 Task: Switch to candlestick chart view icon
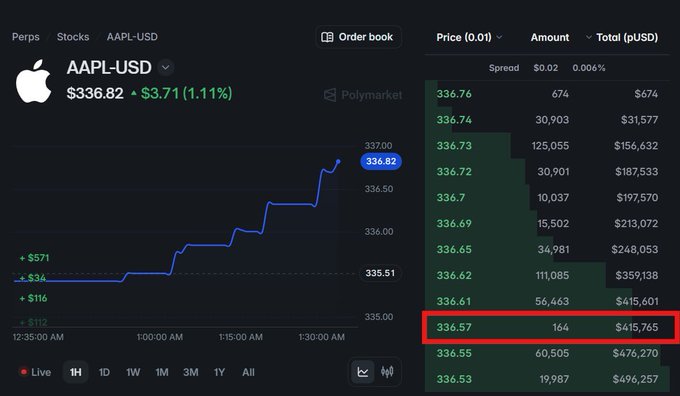(x=387, y=372)
